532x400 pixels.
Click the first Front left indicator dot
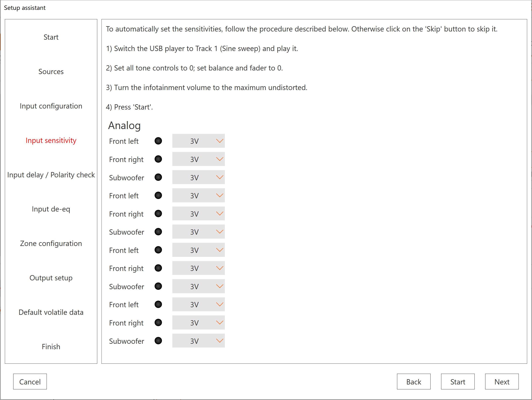pos(158,141)
